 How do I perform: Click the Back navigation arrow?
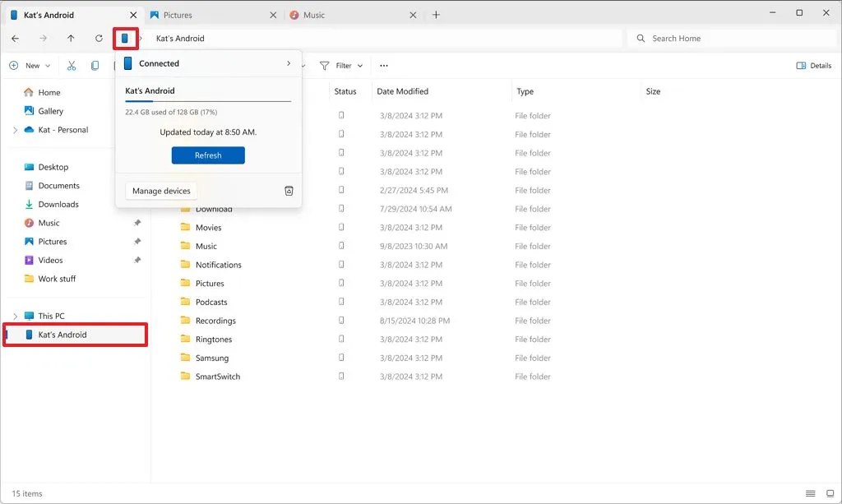14,38
